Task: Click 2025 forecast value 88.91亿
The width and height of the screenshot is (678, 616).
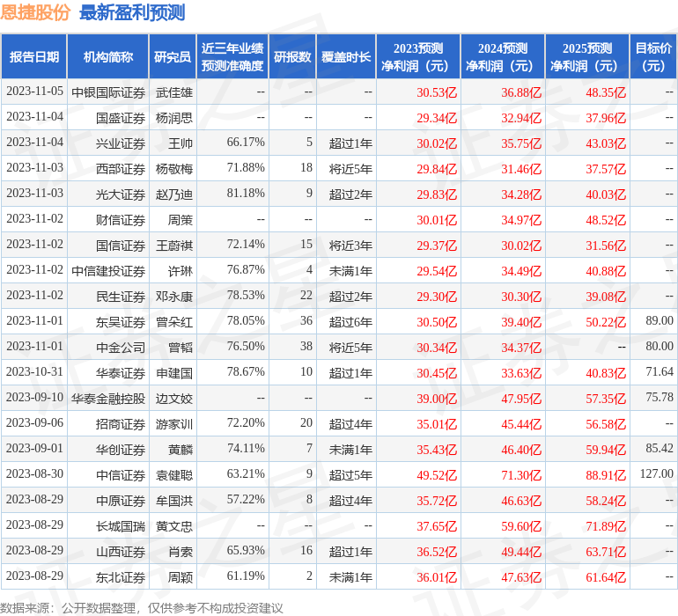Action: 606,475
